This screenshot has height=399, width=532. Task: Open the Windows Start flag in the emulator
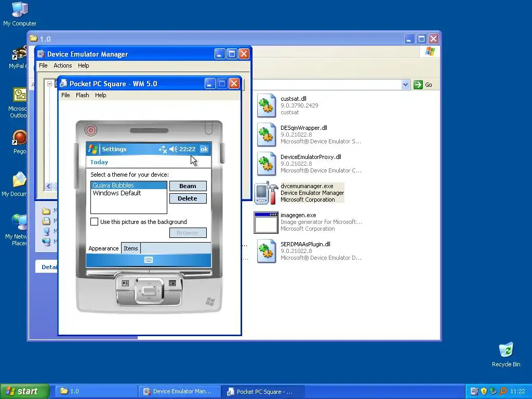click(x=92, y=149)
